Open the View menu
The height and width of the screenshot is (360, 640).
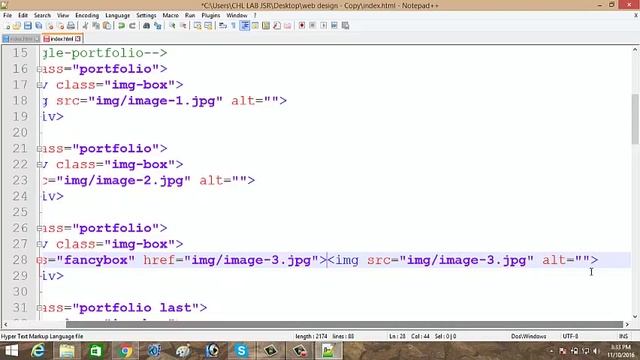pyautogui.click(x=63, y=16)
